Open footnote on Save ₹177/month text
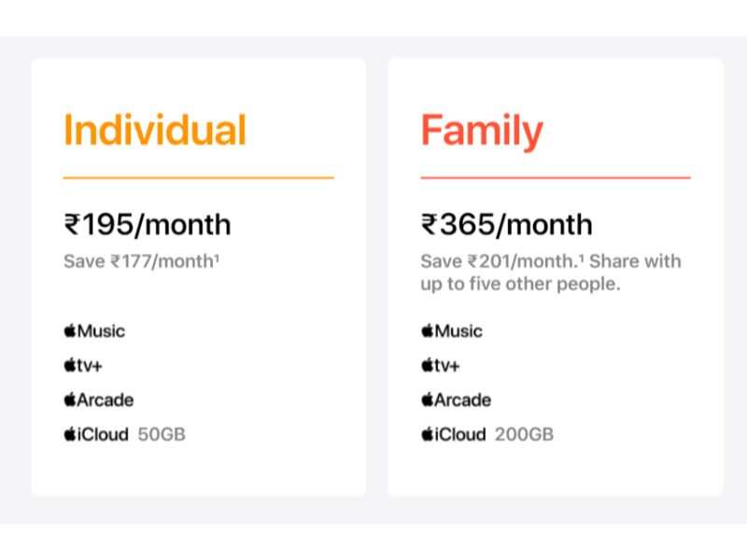 [x=217, y=258]
